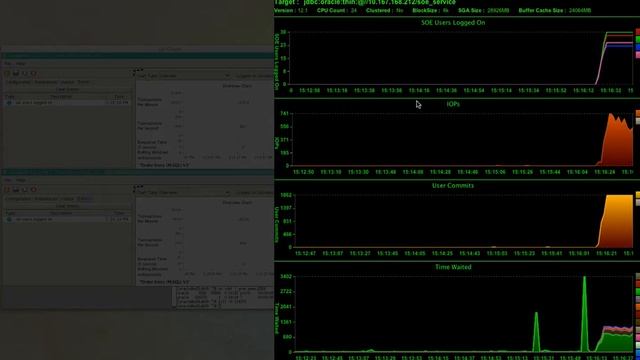Image resolution: width=640 pixels, height=360 pixels.
Task: Click pink legend swatch of SOE Users chart
Action: 638,55
